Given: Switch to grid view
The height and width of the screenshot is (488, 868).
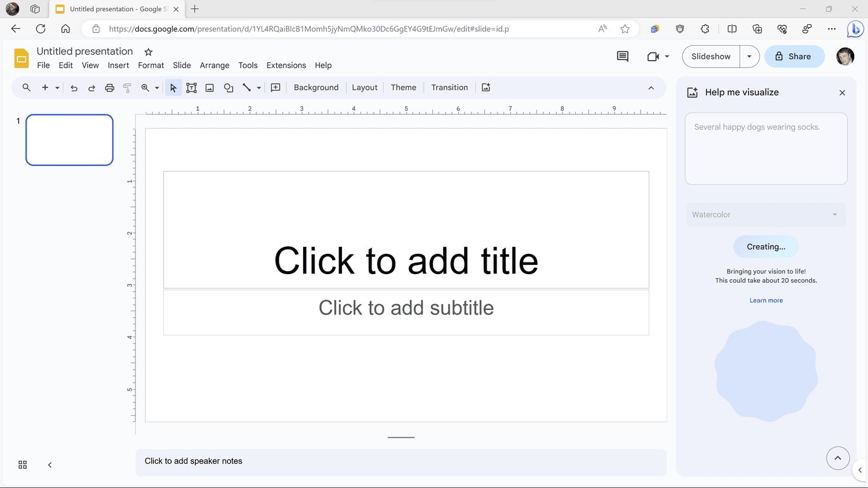Looking at the screenshot, I should [x=23, y=465].
